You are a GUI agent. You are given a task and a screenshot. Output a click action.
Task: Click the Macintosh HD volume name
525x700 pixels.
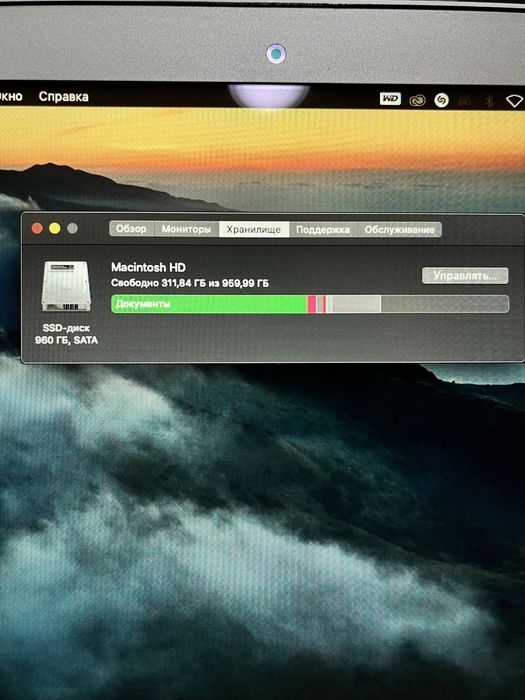pos(148,267)
